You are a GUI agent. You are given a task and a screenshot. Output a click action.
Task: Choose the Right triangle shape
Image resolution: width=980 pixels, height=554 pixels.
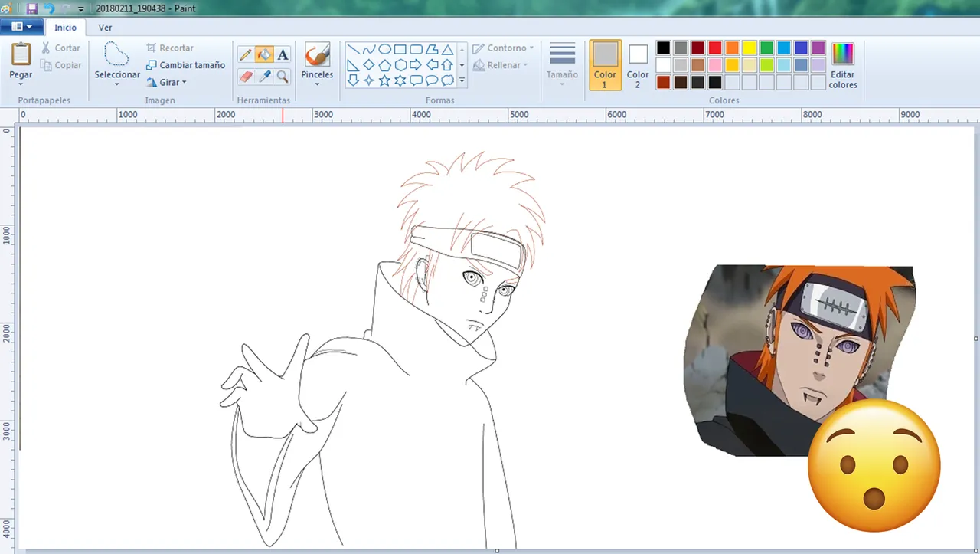click(354, 64)
